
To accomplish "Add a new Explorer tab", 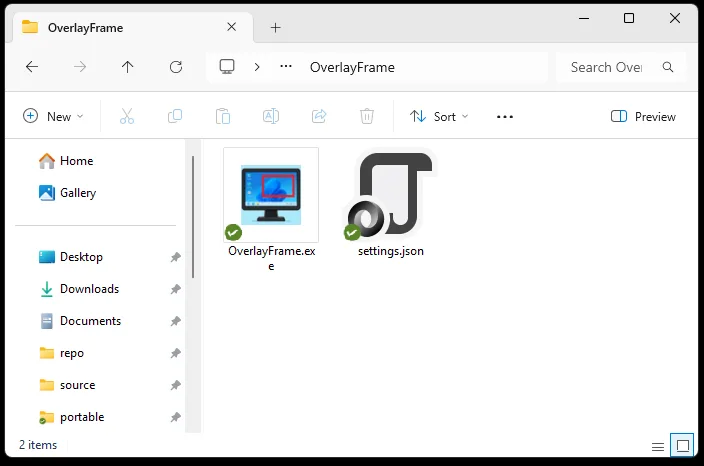I will (x=275, y=28).
